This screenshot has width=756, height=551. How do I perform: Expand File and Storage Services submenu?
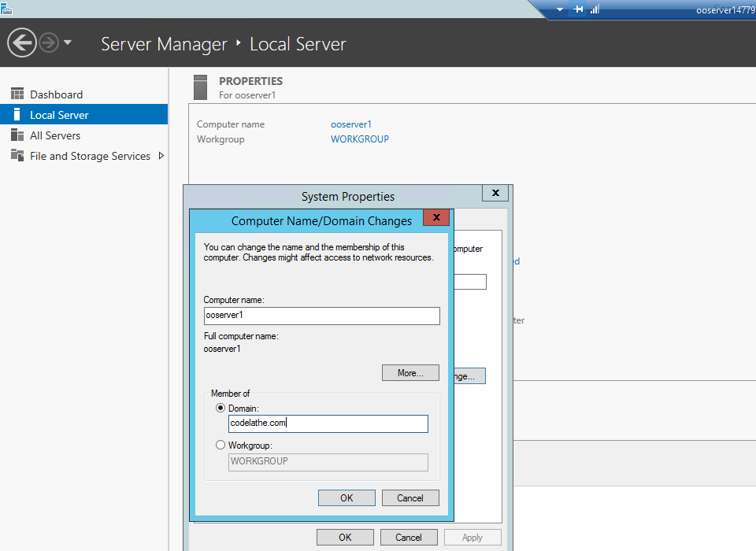click(161, 156)
